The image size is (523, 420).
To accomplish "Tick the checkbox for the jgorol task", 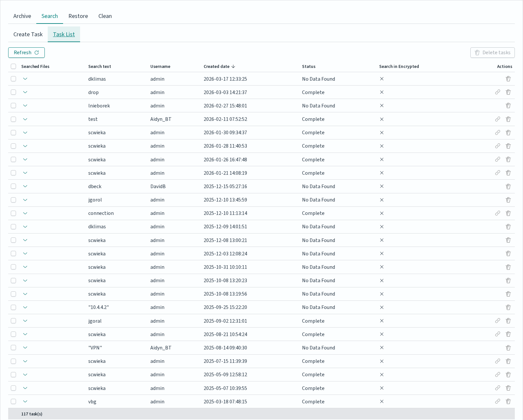I will [13, 200].
